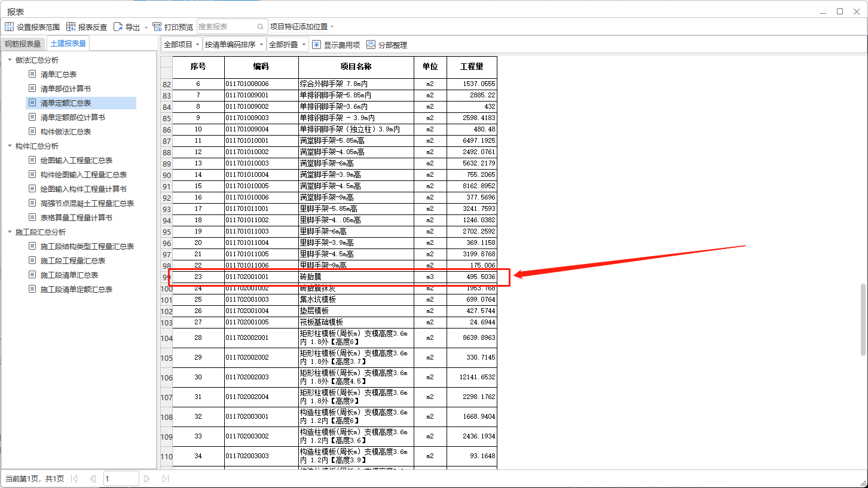Click the 打印预览 print preview icon
The height and width of the screenshot is (488, 868).
coord(157,27)
